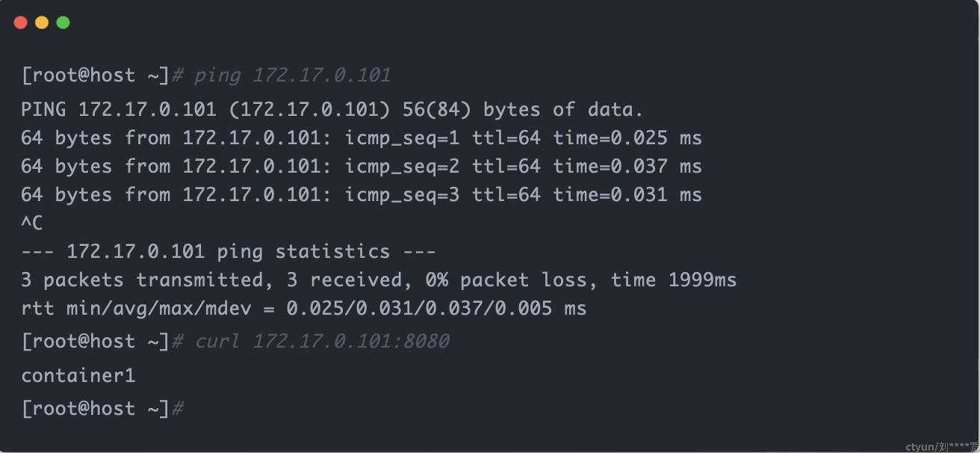
Task: Click the ping 172.17.0.101 command text
Action: [x=293, y=75]
